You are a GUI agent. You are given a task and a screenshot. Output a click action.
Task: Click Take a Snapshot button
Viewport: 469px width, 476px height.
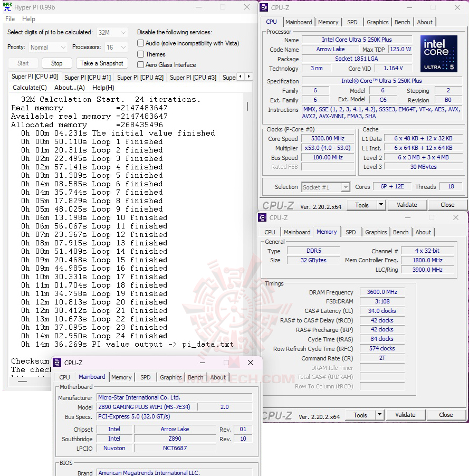(x=102, y=63)
